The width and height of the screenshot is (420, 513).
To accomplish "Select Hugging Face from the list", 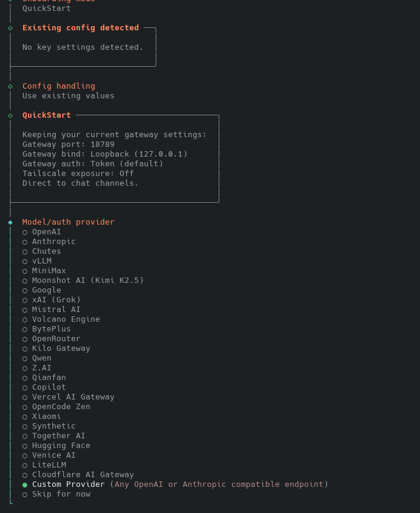I will pos(61,446).
